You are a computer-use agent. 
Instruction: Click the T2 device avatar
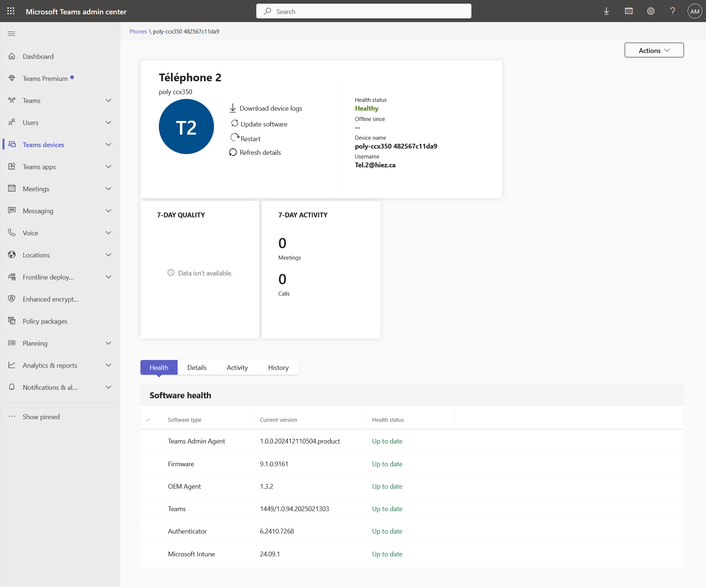pyautogui.click(x=186, y=127)
